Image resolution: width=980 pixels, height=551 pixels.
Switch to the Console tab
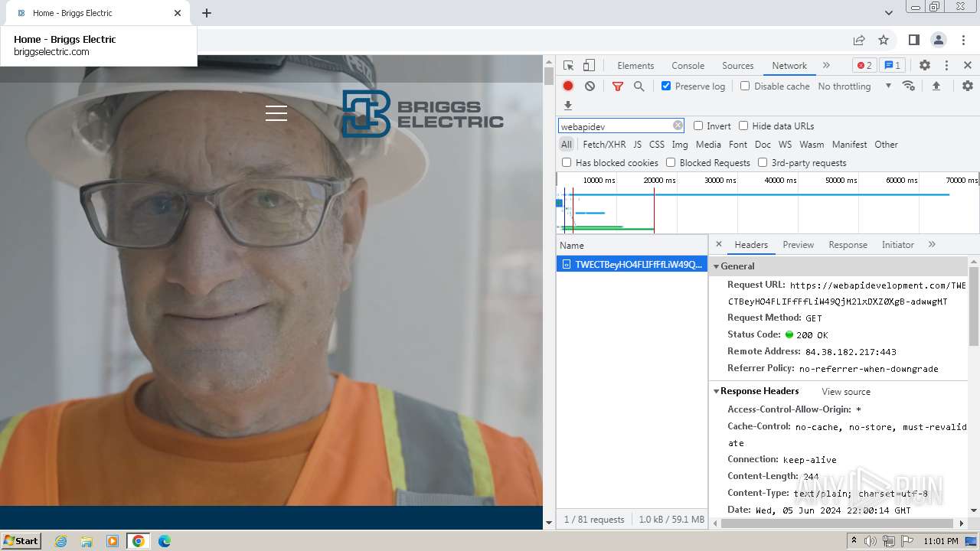tap(688, 66)
